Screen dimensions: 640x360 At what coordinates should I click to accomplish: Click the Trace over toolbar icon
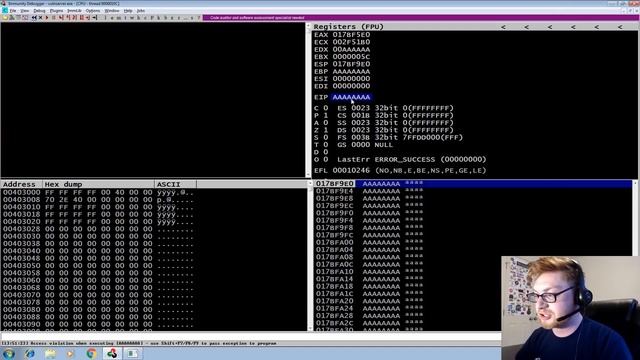click(x=82, y=18)
